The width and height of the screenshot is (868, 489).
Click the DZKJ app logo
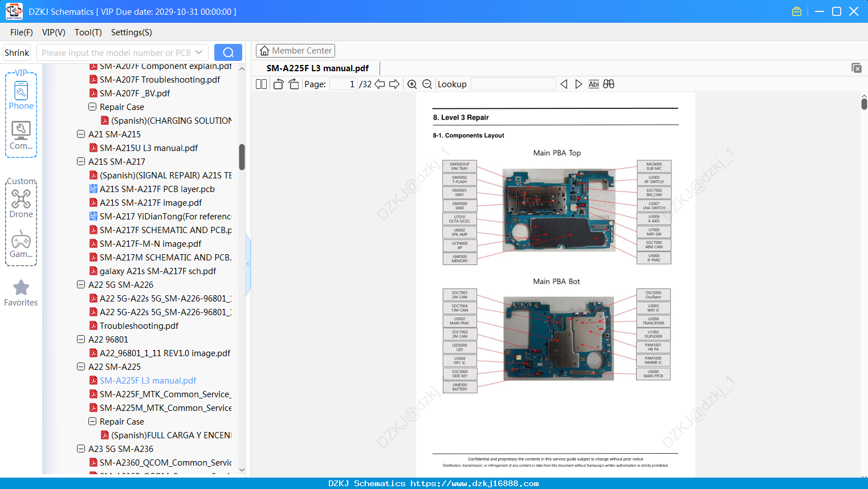pos(14,11)
